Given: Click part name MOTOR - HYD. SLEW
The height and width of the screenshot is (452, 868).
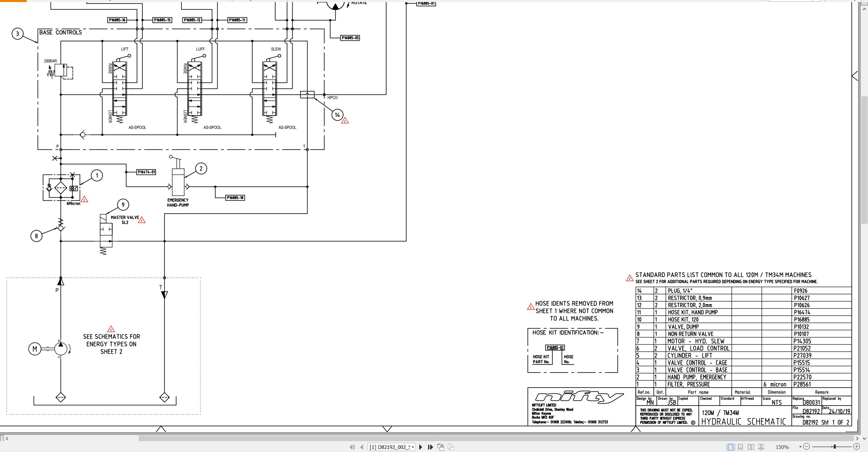Looking at the screenshot, I should pyautogui.click(x=696, y=341).
